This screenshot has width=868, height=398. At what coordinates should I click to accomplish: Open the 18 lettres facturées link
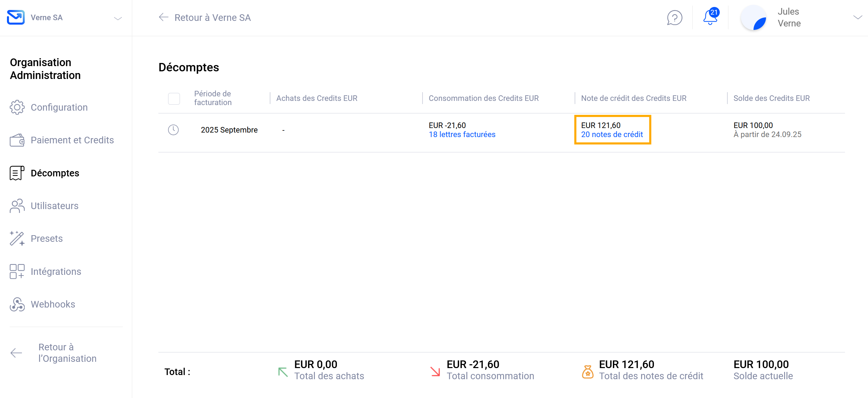[462, 135]
